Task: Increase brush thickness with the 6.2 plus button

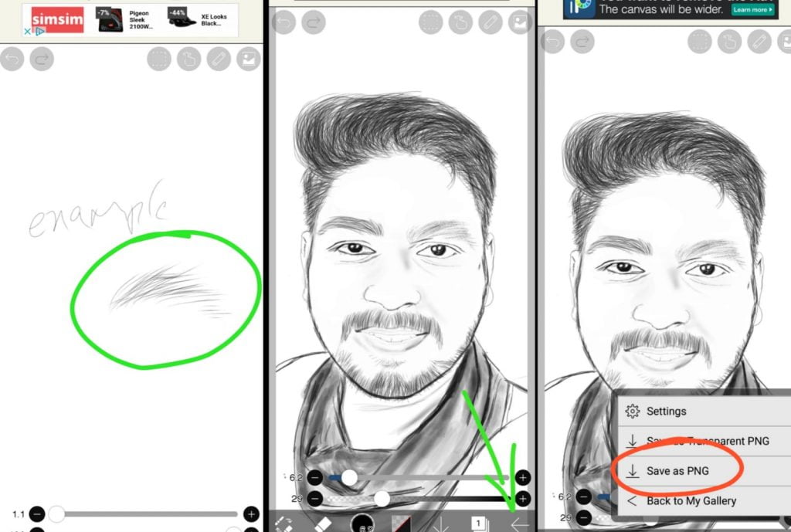Action: coord(523,478)
